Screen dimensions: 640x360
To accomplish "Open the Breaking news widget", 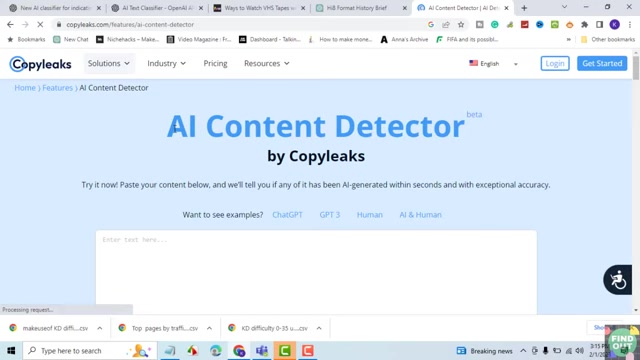I will pyautogui.click(x=484, y=351).
